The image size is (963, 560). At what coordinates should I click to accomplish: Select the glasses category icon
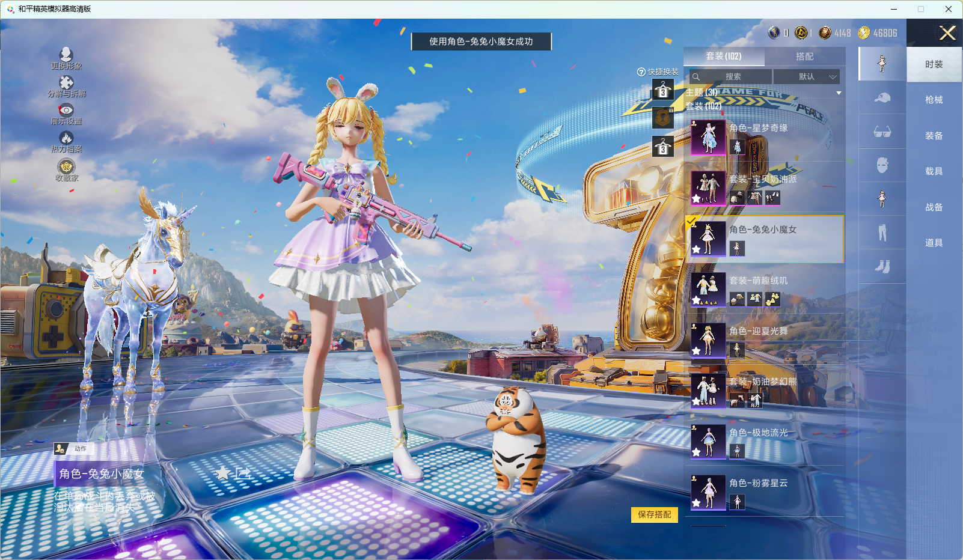tap(882, 132)
